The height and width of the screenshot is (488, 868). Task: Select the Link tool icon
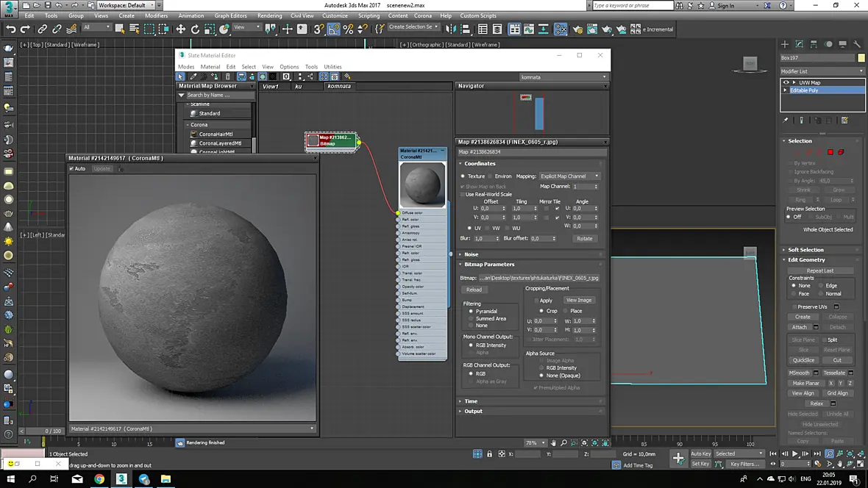point(43,29)
